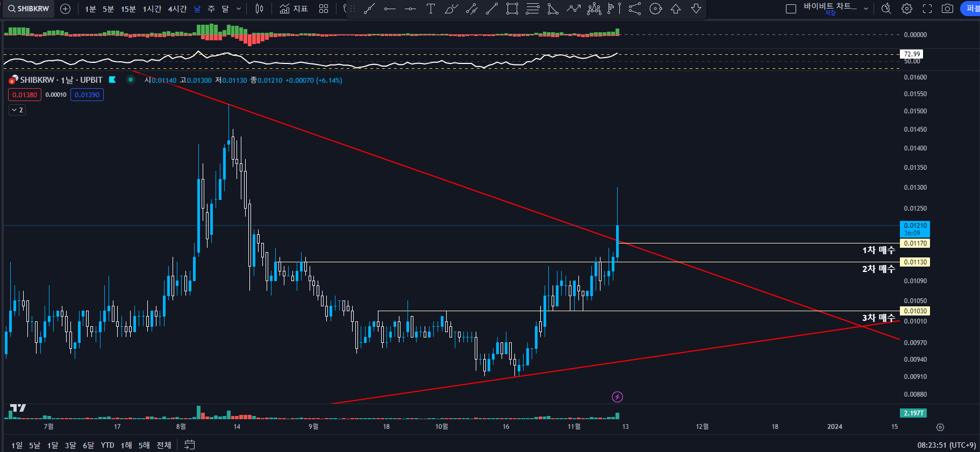Select the 날 daily timeframe
Screen dimensions: 980x452
pos(197,9)
